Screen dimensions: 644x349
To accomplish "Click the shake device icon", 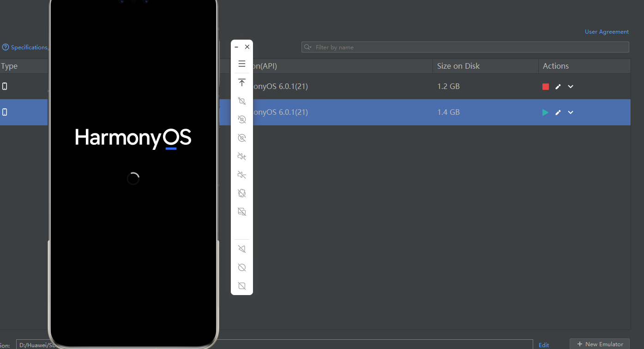I will tap(242, 193).
